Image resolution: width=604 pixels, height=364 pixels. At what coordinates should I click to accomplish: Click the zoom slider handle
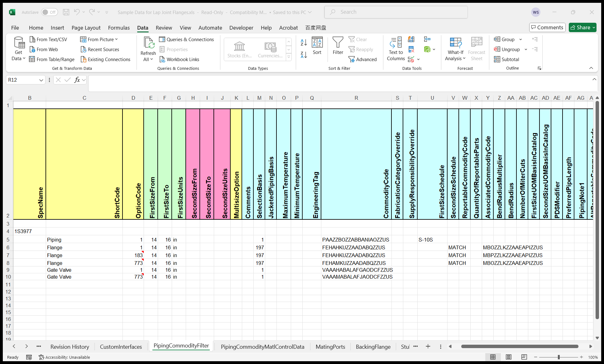559,357
